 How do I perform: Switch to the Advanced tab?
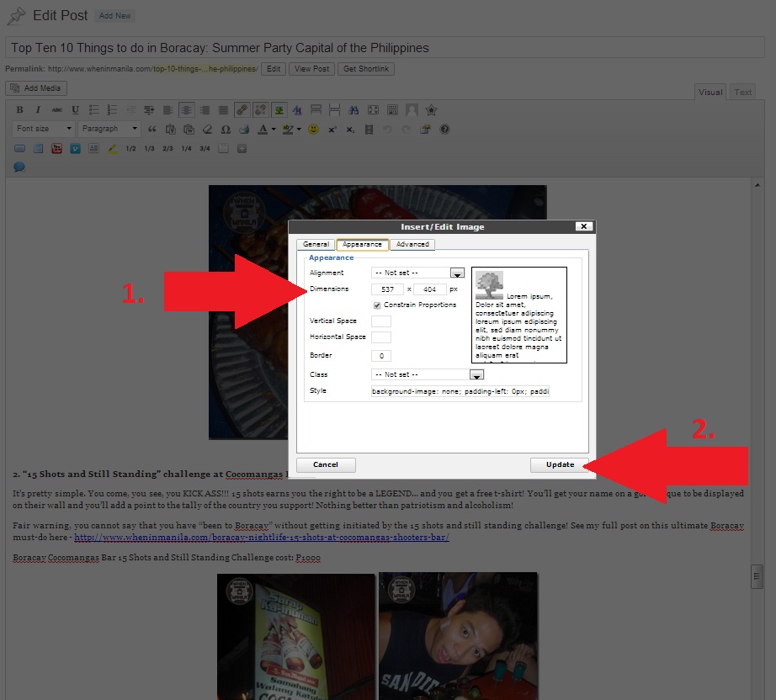(412, 245)
